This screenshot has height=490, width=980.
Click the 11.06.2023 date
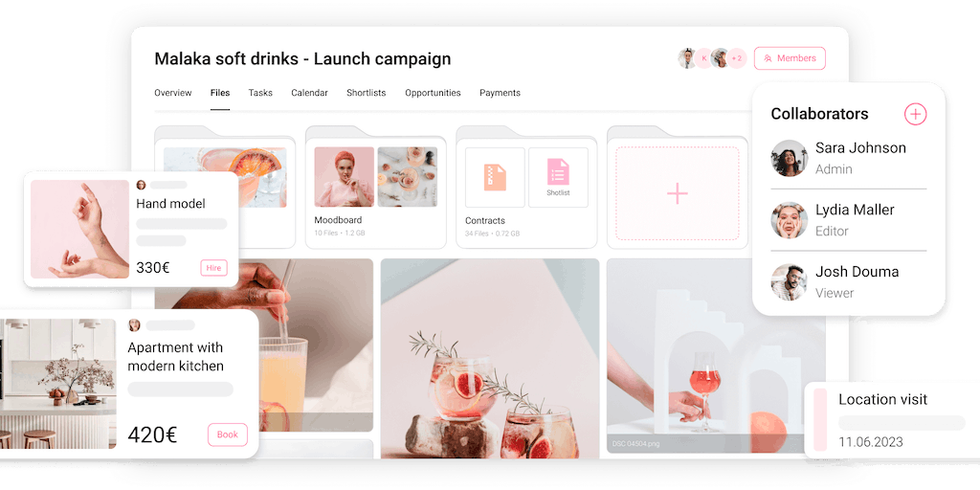[x=871, y=442]
